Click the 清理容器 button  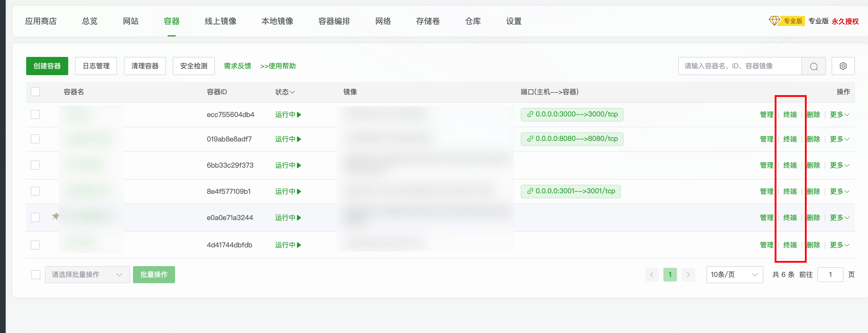coord(145,66)
